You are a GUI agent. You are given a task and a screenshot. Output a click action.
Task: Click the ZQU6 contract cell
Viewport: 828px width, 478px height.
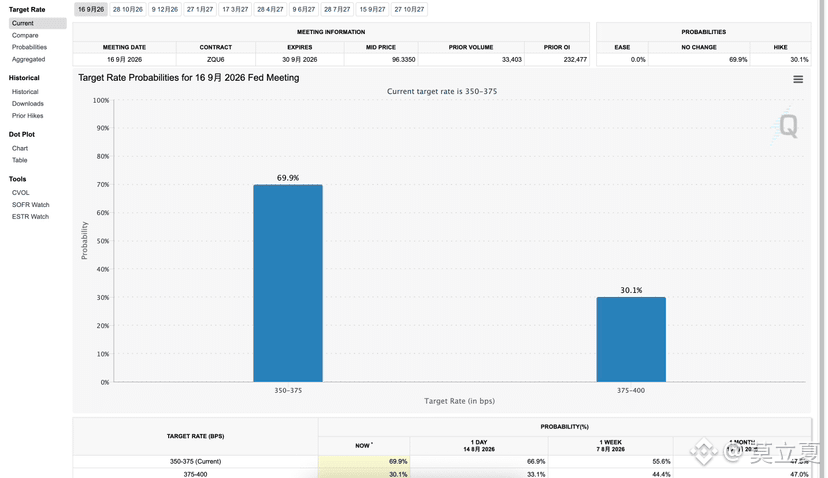point(215,60)
